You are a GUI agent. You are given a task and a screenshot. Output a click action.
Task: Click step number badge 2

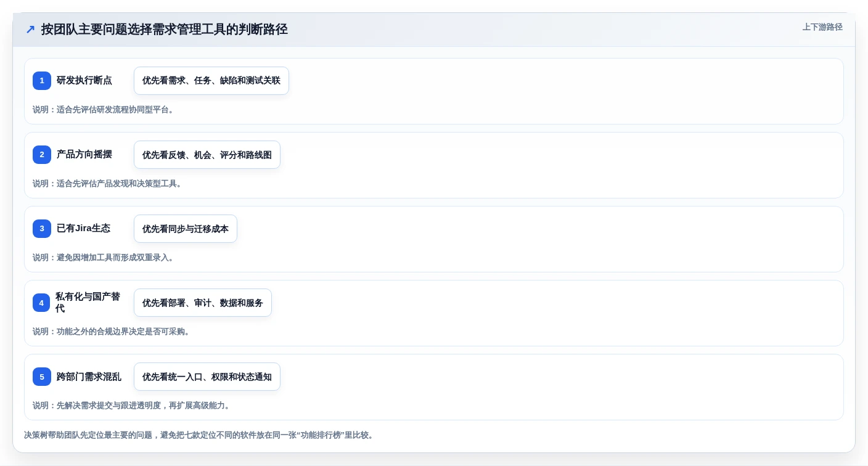tap(42, 155)
